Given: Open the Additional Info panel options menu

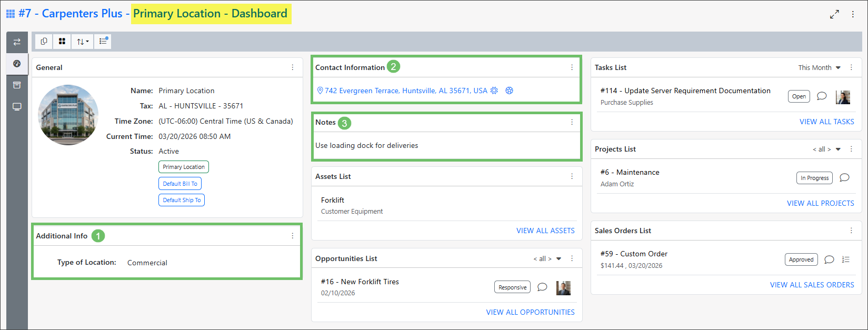Looking at the screenshot, I should [x=293, y=236].
